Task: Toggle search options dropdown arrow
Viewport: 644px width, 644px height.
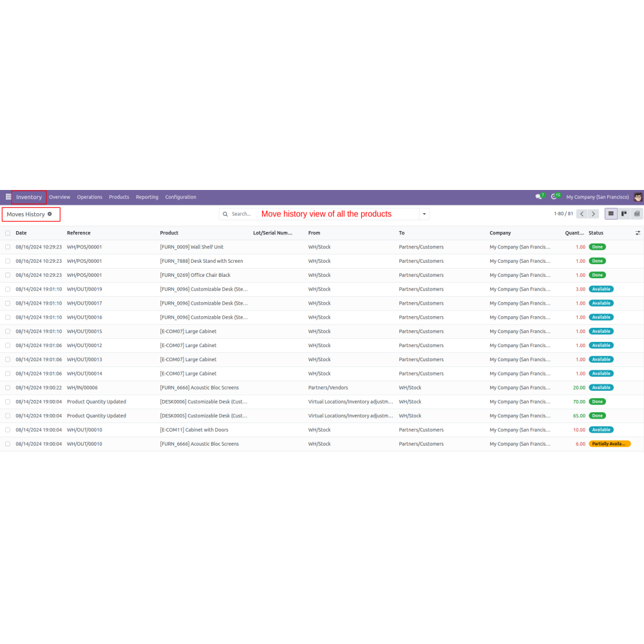Action: (424, 214)
